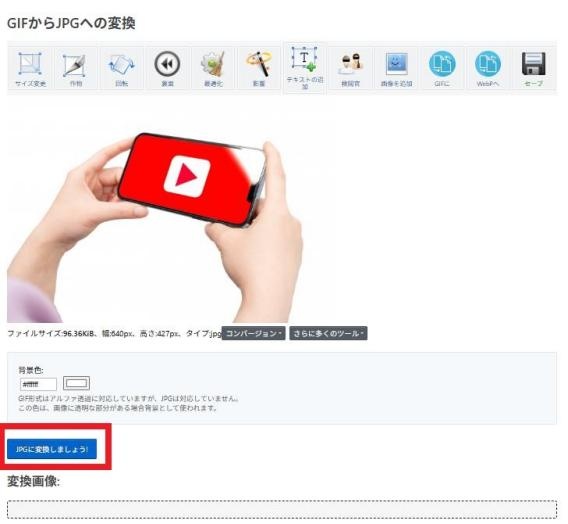Open the background color picker swatch

pyautogui.click(x=76, y=383)
